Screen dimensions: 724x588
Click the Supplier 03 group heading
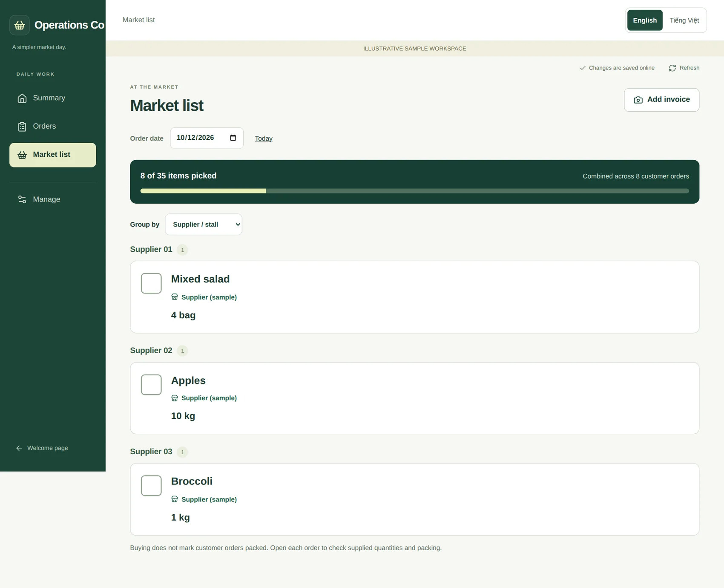[151, 451]
